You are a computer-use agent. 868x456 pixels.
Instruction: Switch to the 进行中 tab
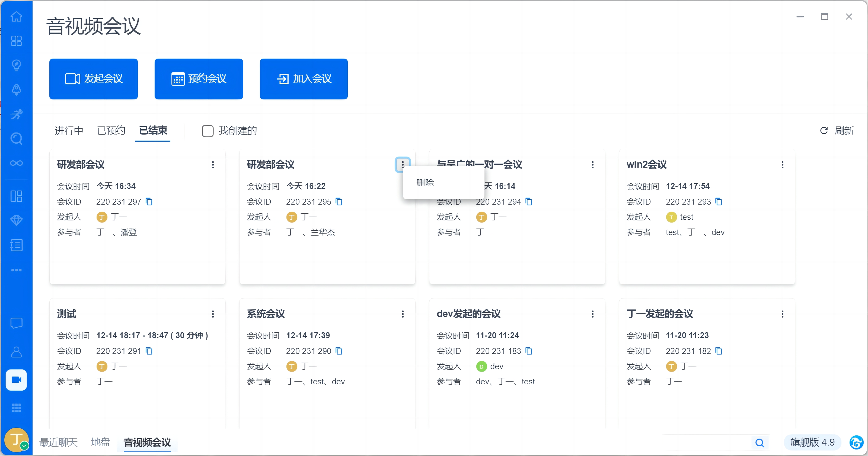point(69,131)
